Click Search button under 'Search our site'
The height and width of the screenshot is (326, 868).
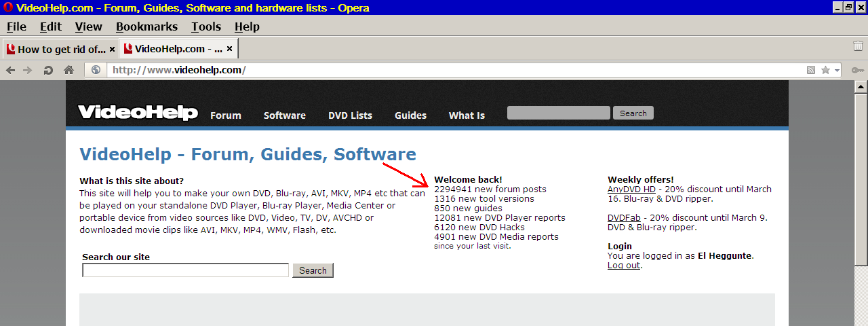pyautogui.click(x=313, y=270)
